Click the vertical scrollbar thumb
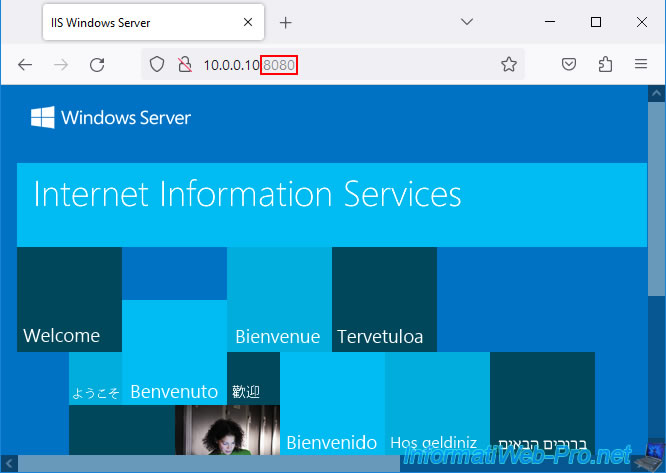Image resolution: width=666 pixels, height=473 pixels. tap(656, 198)
